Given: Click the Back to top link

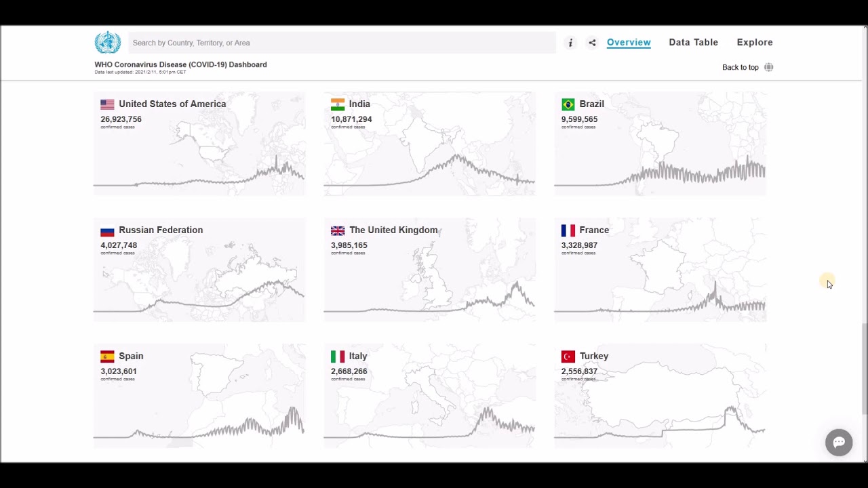Looking at the screenshot, I should point(741,67).
